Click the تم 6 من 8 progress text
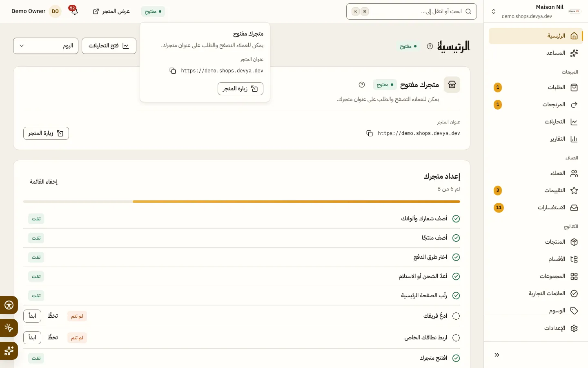Viewport: 588px width, 368px height. pyautogui.click(x=449, y=189)
